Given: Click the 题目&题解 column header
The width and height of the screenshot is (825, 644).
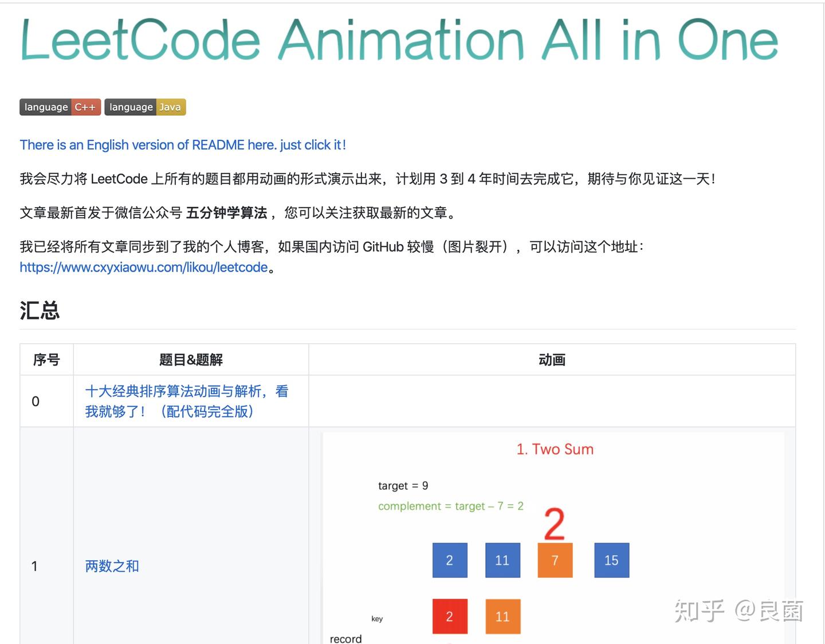Looking at the screenshot, I should [191, 360].
